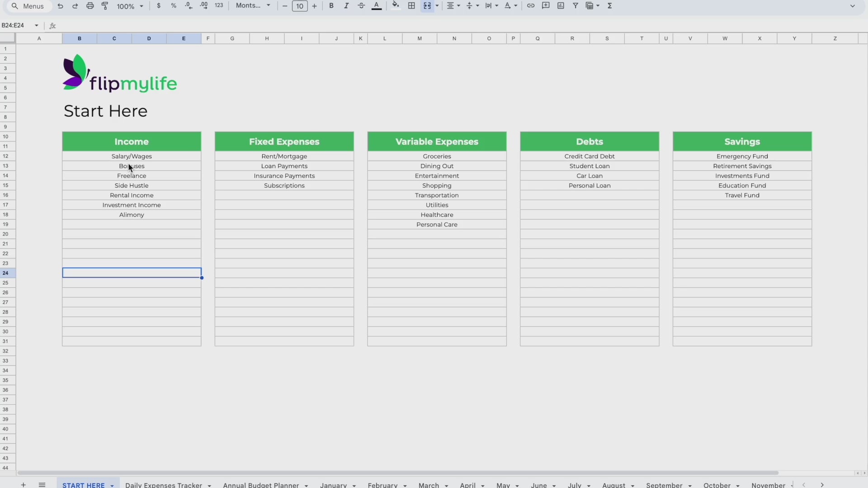Format as currency with dollar icon
Image resolution: width=868 pixels, height=488 pixels.
159,6
